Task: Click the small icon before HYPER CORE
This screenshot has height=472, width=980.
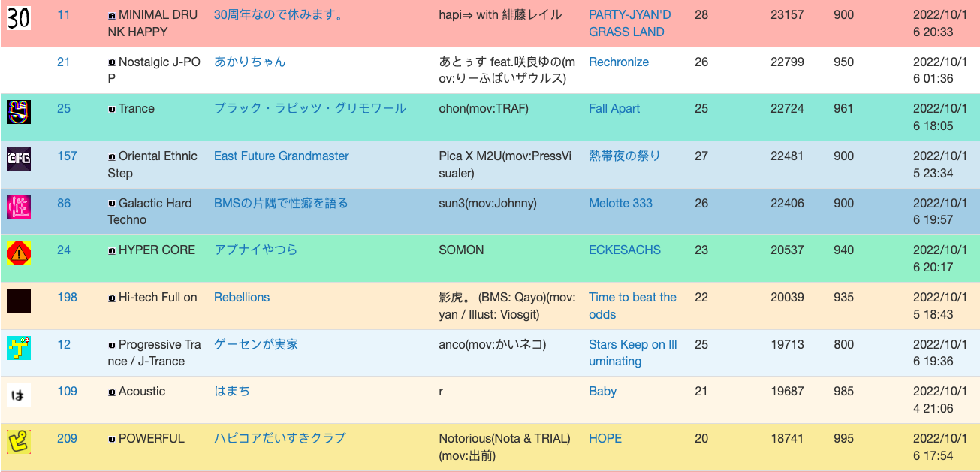Action: click(112, 251)
